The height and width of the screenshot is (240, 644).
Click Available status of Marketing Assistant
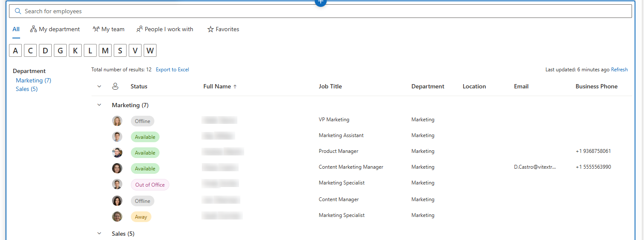[145, 137]
